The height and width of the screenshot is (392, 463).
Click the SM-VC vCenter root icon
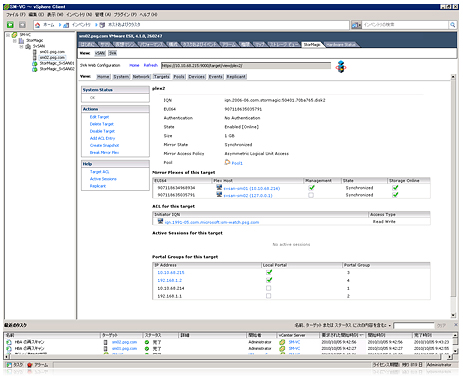click(15, 35)
